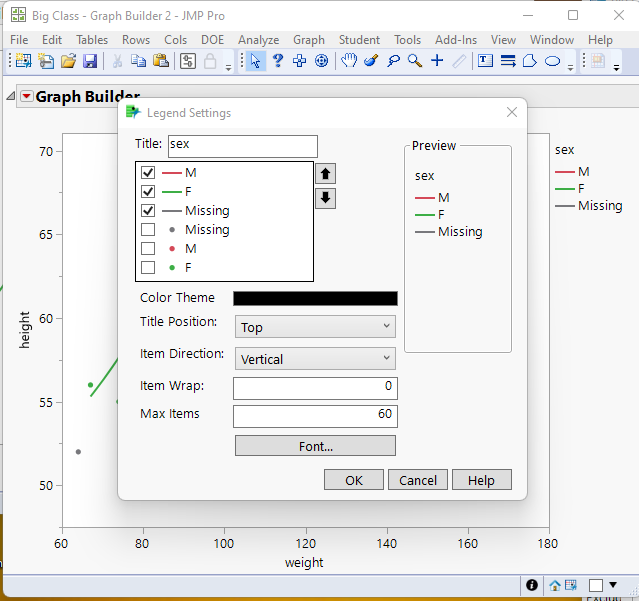Move legend item down with arrow
Viewport: 639px width, 601px height.
pyautogui.click(x=326, y=197)
